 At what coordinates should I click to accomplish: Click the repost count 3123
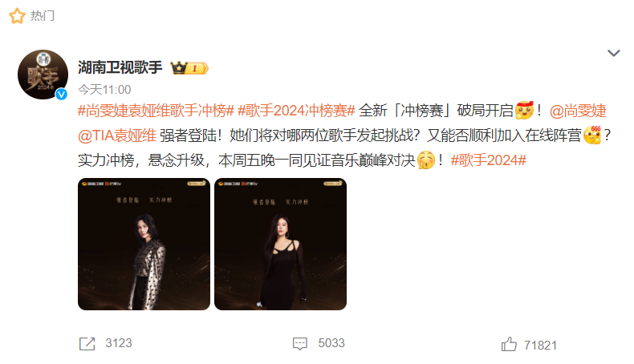[119, 343]
